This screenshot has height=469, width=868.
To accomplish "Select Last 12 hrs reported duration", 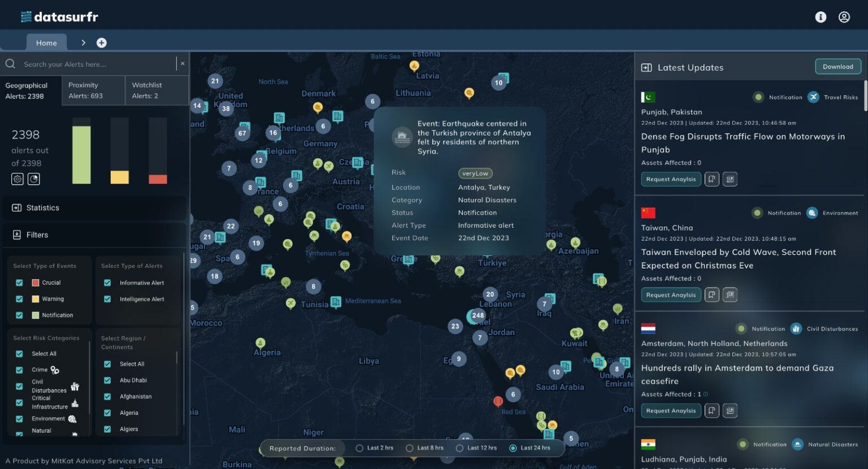I will [459, 448].
